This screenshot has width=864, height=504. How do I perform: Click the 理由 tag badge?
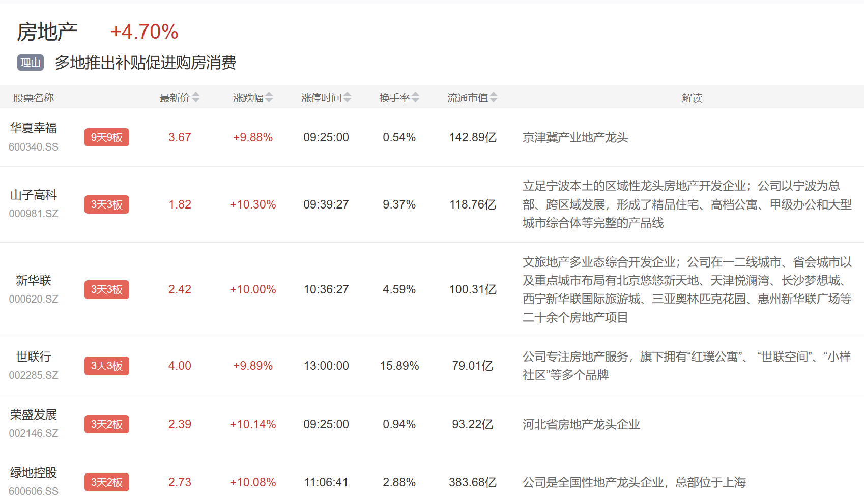pos(31,63)
